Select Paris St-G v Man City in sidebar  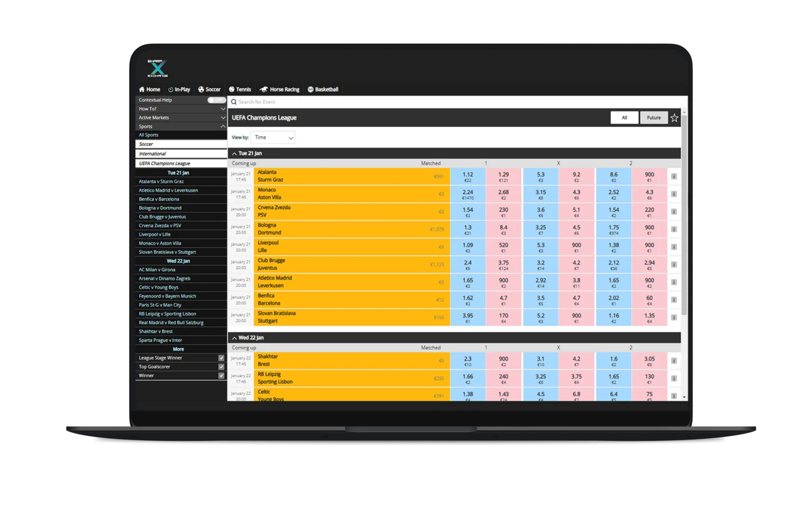coord(181,305)
